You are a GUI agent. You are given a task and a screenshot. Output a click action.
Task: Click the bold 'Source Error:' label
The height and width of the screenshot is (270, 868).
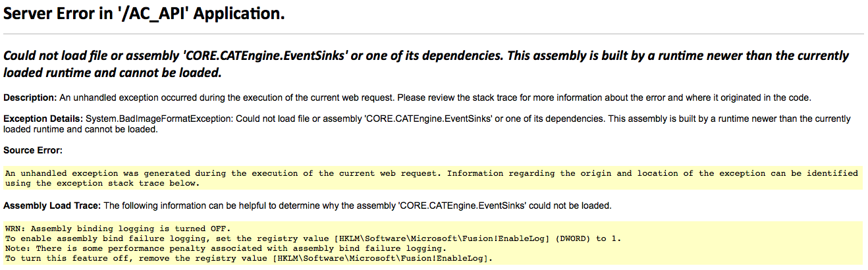(33, 151)
